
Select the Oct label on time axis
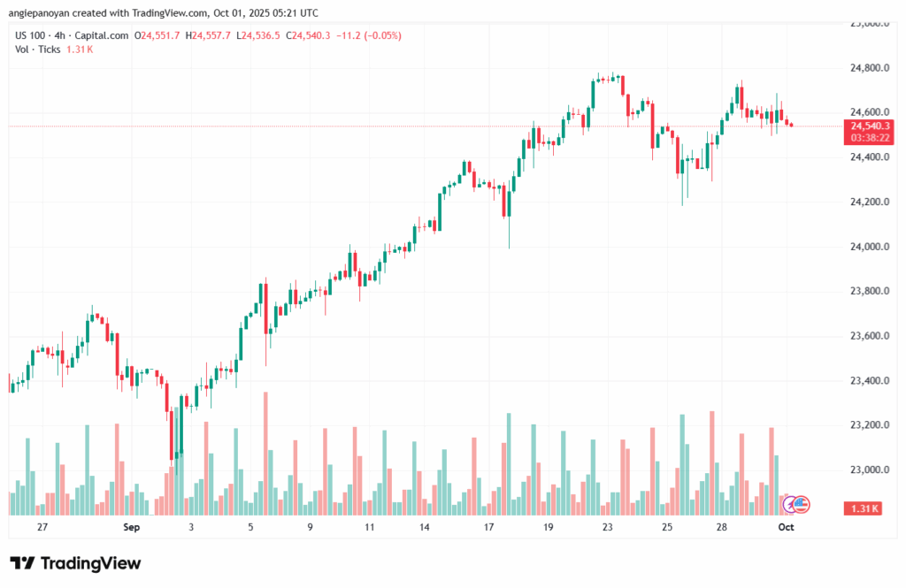pyautogui.click(x=787, y=527)
